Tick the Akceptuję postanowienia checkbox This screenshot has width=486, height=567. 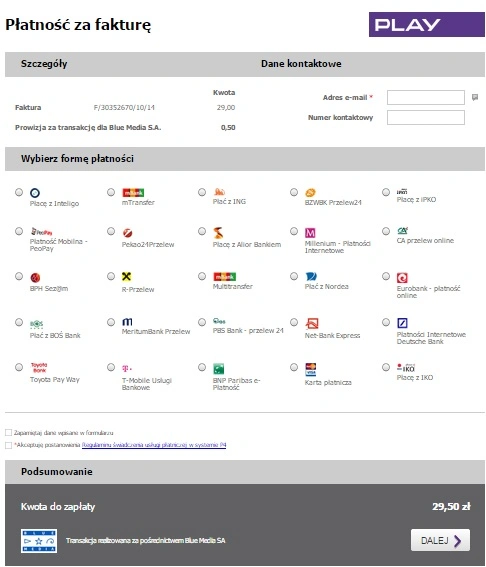(x=8, y=445)
